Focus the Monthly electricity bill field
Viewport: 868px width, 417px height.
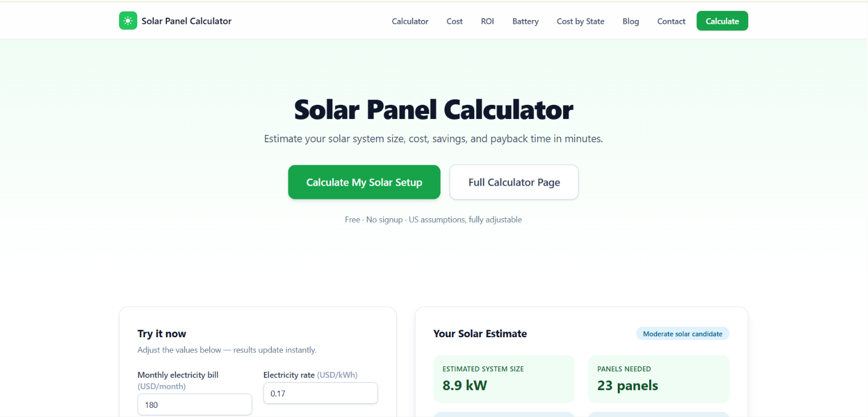tap(195, 404)
